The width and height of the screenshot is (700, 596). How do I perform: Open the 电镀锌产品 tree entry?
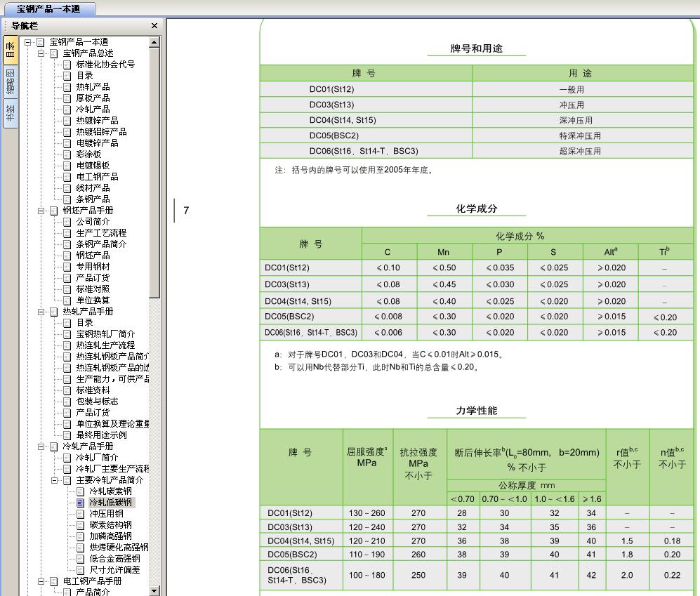97,143
